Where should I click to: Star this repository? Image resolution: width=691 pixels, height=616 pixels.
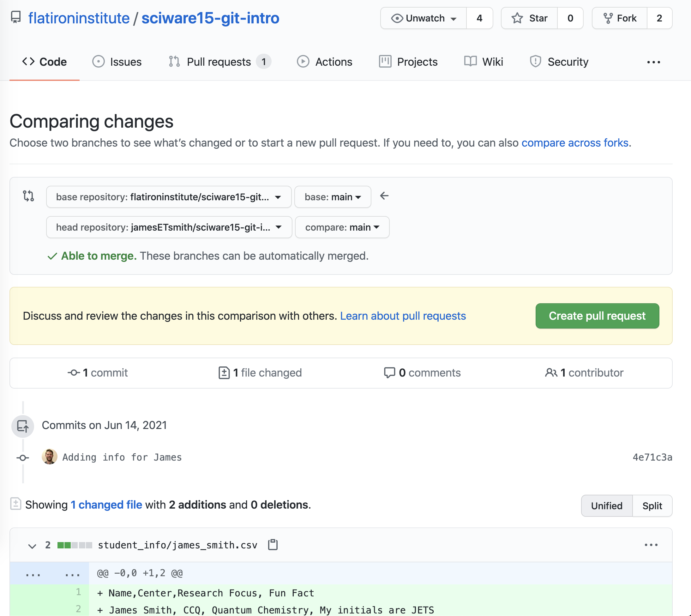point(529,18)
